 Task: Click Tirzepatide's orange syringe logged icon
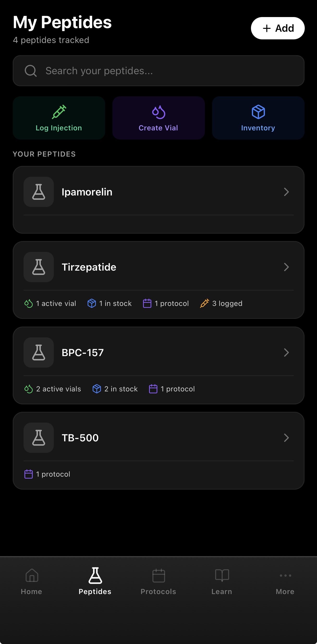pos(204,303)
